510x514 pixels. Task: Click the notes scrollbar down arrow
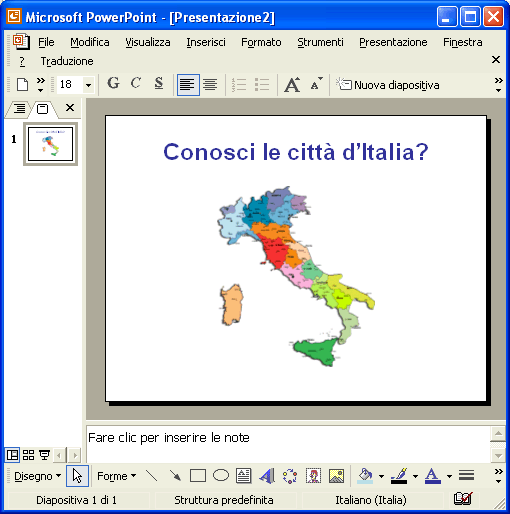click(498, 455)
